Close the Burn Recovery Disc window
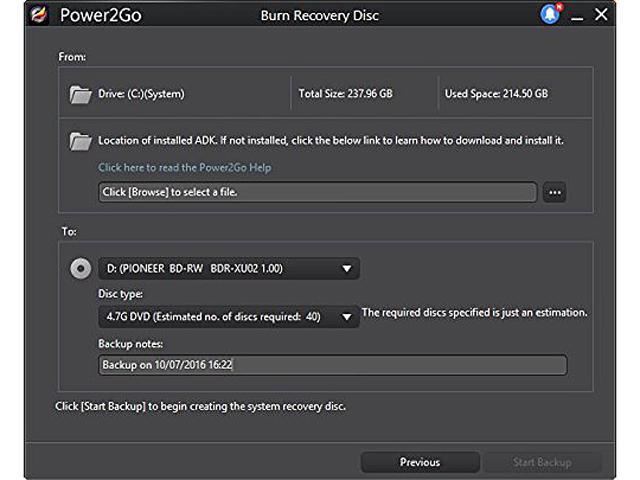The height and width of the screenshot is (480, 640). point(600,15)
